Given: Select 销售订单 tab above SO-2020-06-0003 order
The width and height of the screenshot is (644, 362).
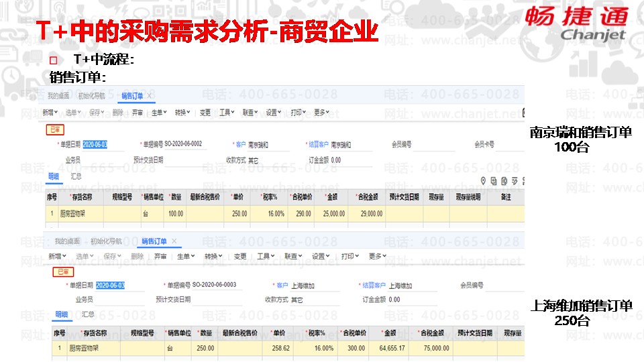Looking at the screenshot, I should (x=154, y=241).
